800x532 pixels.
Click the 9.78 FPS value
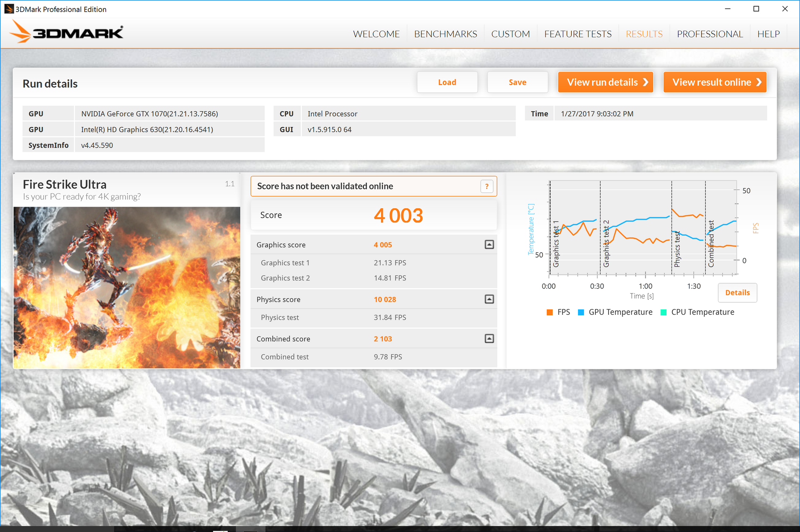388,357
